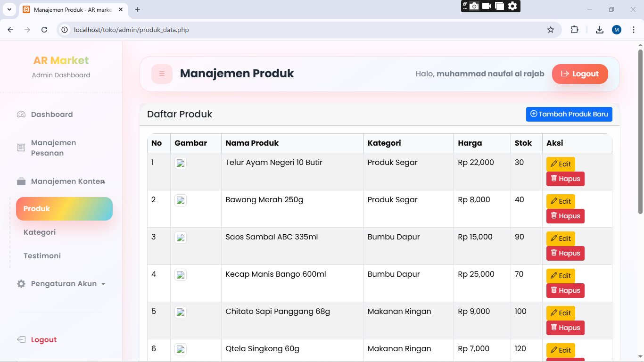The image size is (644, 362).
Task: Open the tab search dropdown arrow
Action: click(9, 9)
